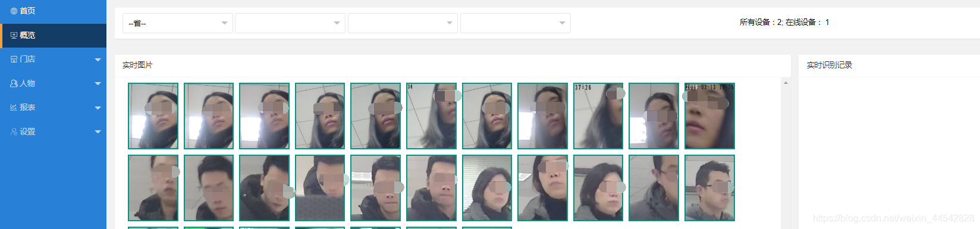Select last thumbnail in second row, man with glasses
The height and width of the screenshot is (229, 980).
(709, 188)
